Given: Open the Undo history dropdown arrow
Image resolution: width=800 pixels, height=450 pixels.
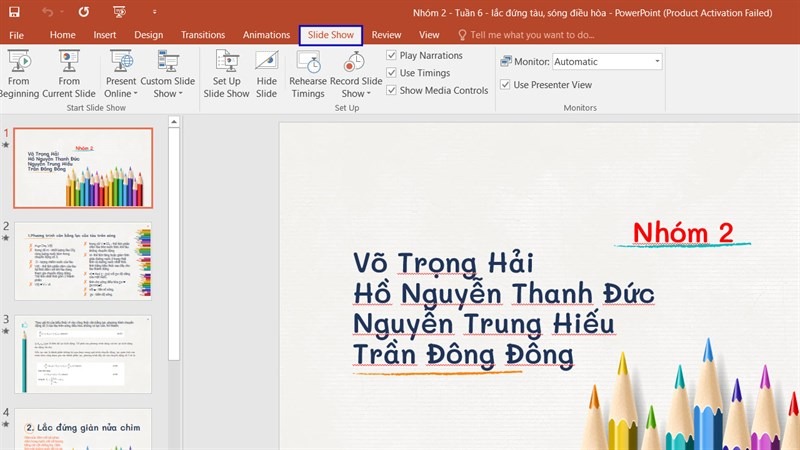Looking at the screenshot, I should coord(62,12).
